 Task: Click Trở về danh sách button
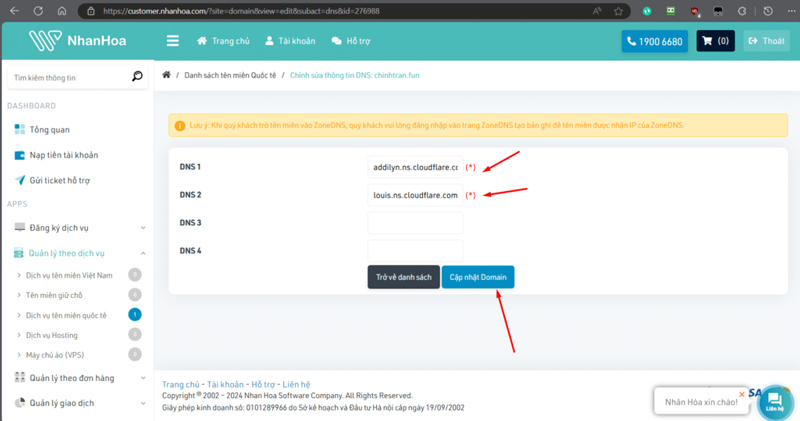pos(404,277)
